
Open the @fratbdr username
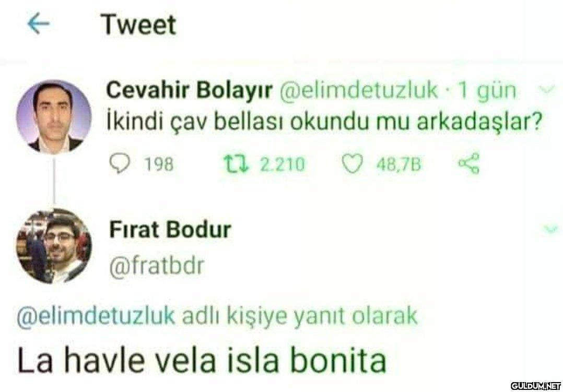click(157, 266)
